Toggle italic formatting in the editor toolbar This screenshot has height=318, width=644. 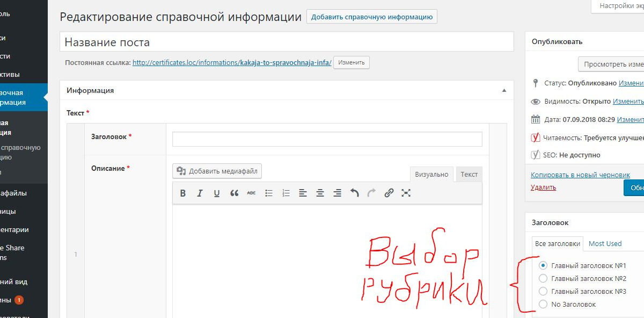tap(200, 193)
